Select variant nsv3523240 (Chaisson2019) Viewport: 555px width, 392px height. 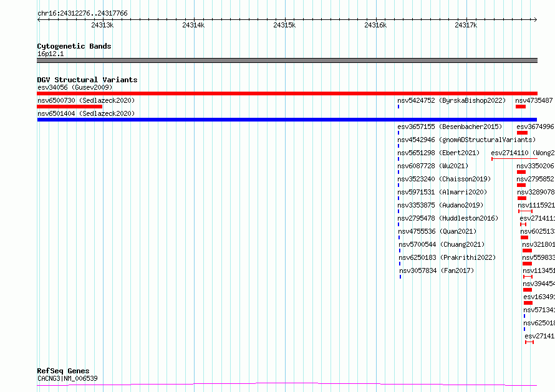[x=444, y=179]
